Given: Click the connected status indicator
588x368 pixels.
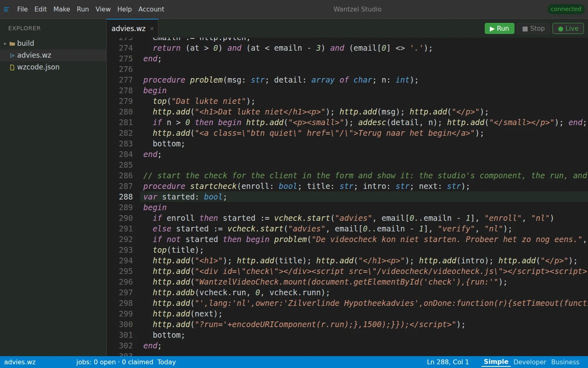Looking at the screenshot, I should (566, 9).
